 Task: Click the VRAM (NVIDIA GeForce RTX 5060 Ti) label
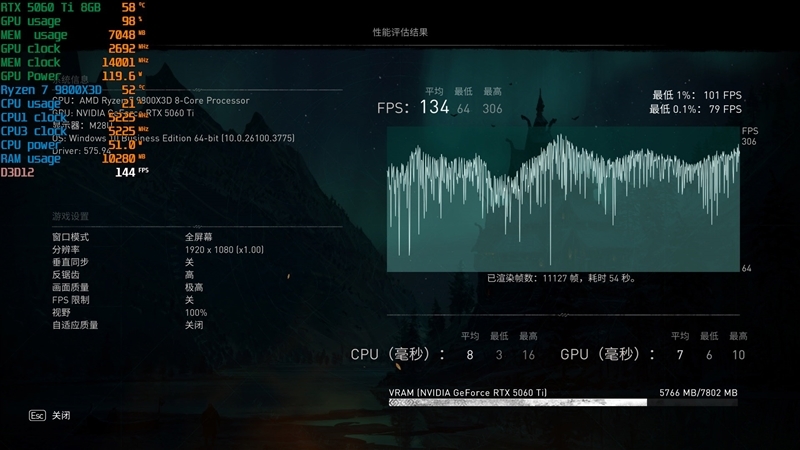pyautogui.click(x=468, y=393)
